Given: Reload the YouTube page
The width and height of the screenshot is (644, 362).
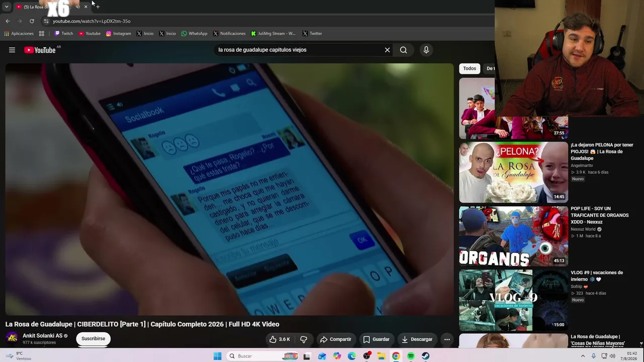Looking at the screenshot, I should click(x=32, y=21).
